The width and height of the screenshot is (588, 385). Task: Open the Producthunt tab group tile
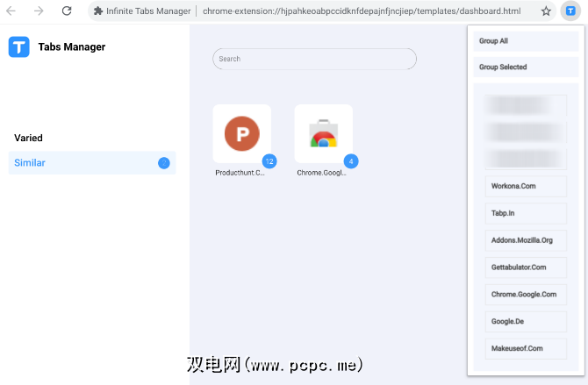[x=242, y=134]
